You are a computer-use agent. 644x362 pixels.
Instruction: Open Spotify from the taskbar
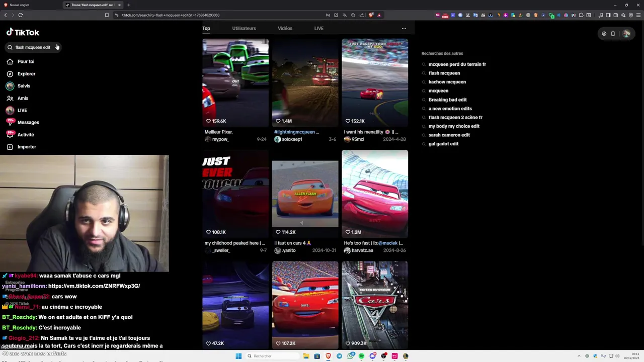point(361,356)
